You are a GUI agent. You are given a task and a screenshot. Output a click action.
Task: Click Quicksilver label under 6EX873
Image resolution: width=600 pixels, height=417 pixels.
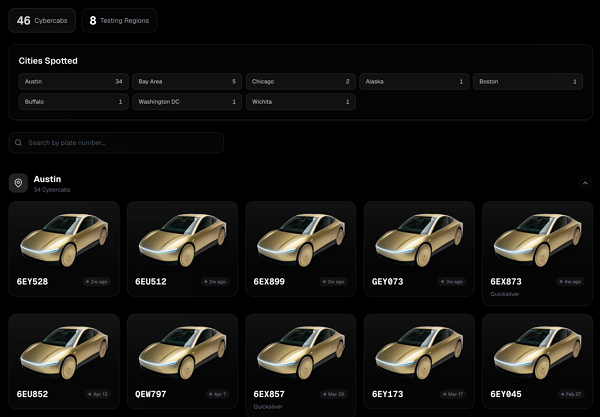pos(505,294)
